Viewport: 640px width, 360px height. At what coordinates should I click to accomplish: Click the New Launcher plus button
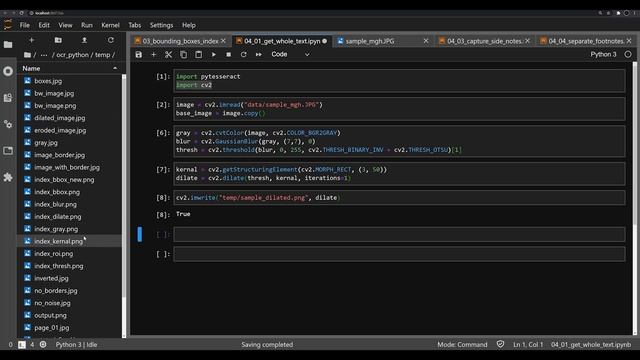click(x=31, y=40)
